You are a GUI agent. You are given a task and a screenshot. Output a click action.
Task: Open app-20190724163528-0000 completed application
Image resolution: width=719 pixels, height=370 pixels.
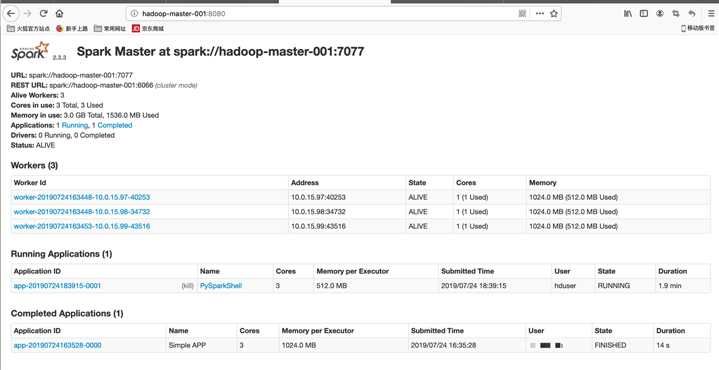coord(57,345)
